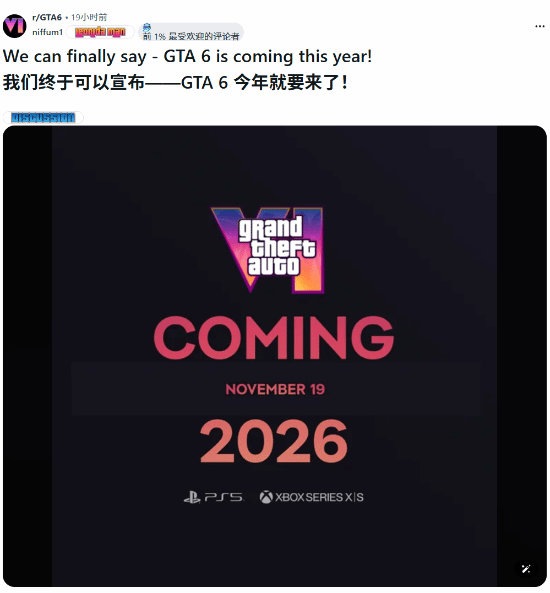Click the PS5 logo in the image
The height and width of the screenshot is (593, 550).
pyautogui.click(x=214, y=497)
